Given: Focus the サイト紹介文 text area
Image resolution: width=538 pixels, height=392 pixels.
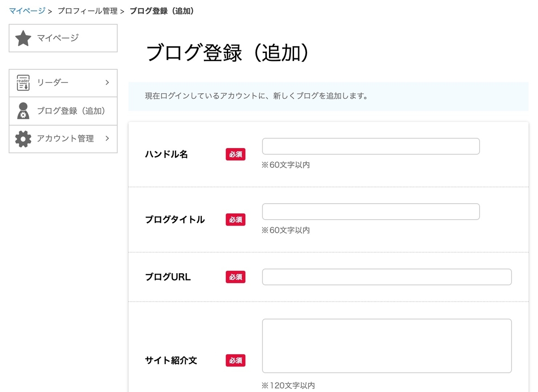Looking at the screenshot, I should tap(387, 346).
